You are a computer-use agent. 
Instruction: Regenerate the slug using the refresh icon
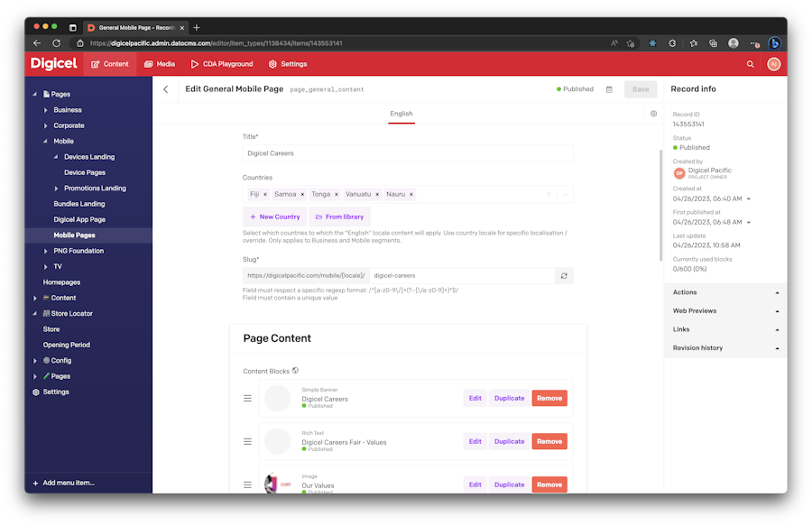coord(564,275)
